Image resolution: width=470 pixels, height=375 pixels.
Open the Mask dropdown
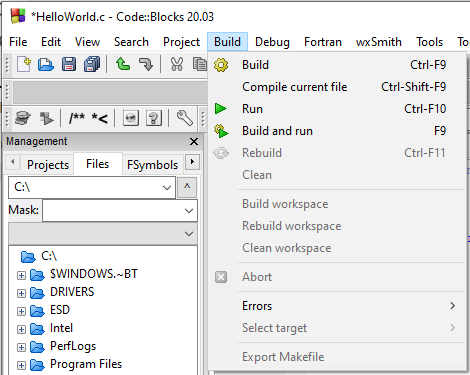click(x=189, y=211)
